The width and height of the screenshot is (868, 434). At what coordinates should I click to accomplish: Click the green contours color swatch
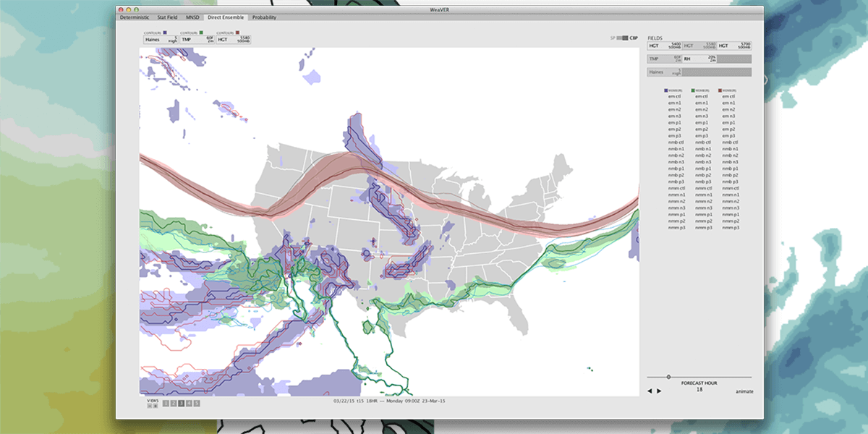200,33
